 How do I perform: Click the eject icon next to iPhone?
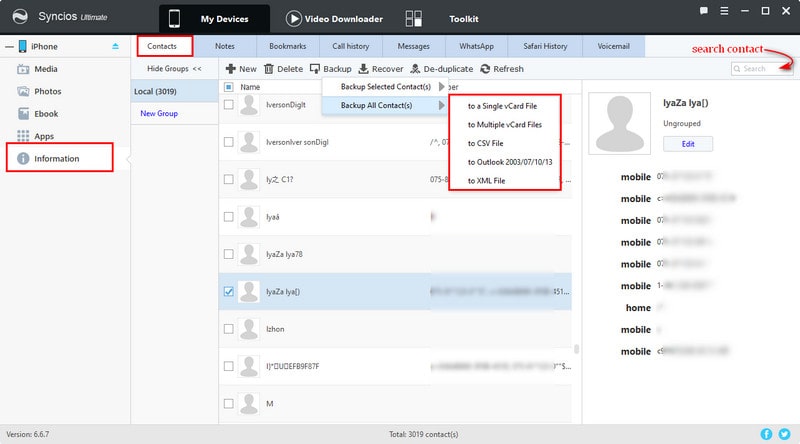[x=114, y=46]
